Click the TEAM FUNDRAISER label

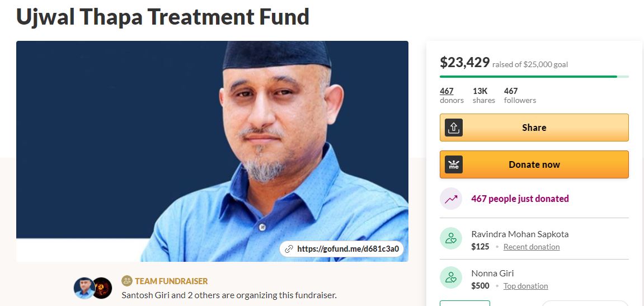pos(171,281)
